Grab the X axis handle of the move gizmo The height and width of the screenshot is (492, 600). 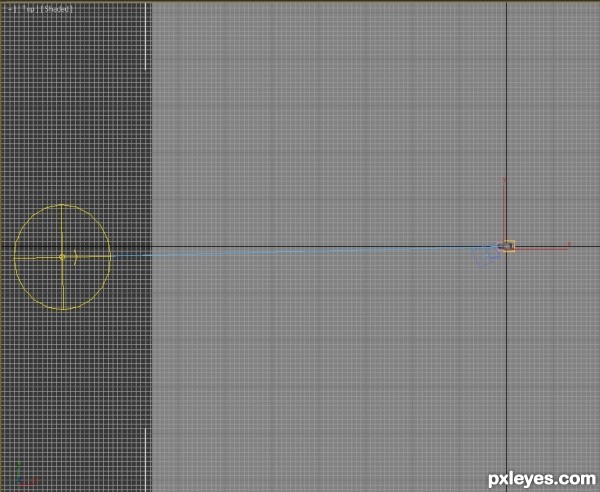[x=543, y=248]
